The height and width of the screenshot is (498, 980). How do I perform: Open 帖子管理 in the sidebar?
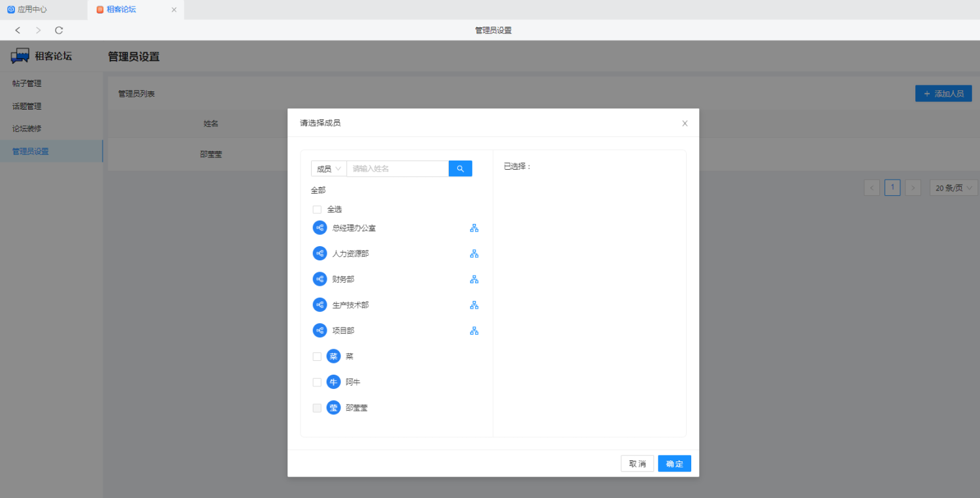27,84
